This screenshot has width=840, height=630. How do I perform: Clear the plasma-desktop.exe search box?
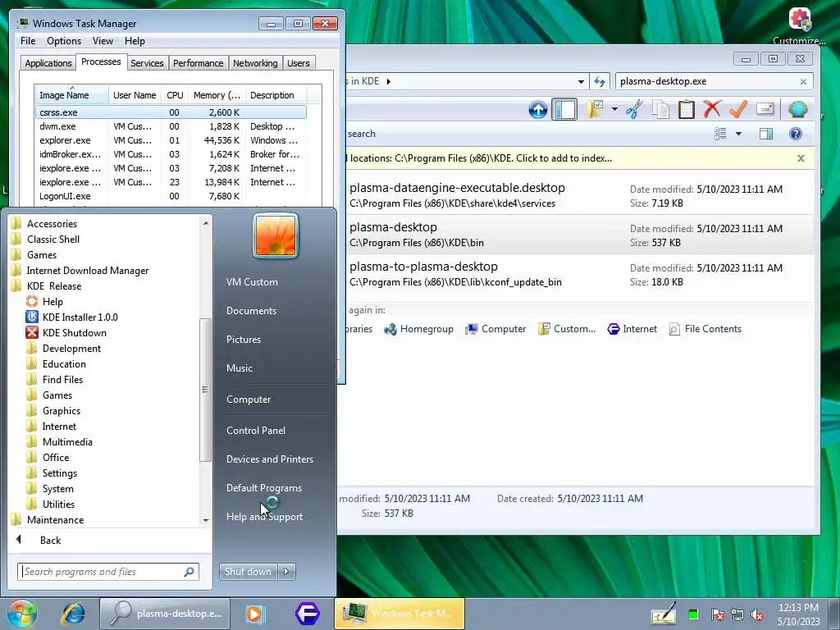(803, 81)
